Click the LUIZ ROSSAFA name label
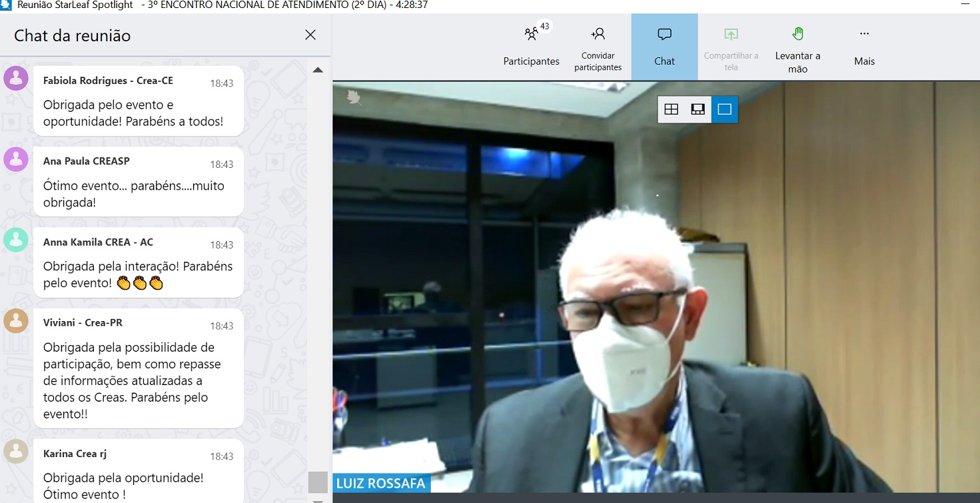 (381, 483)
